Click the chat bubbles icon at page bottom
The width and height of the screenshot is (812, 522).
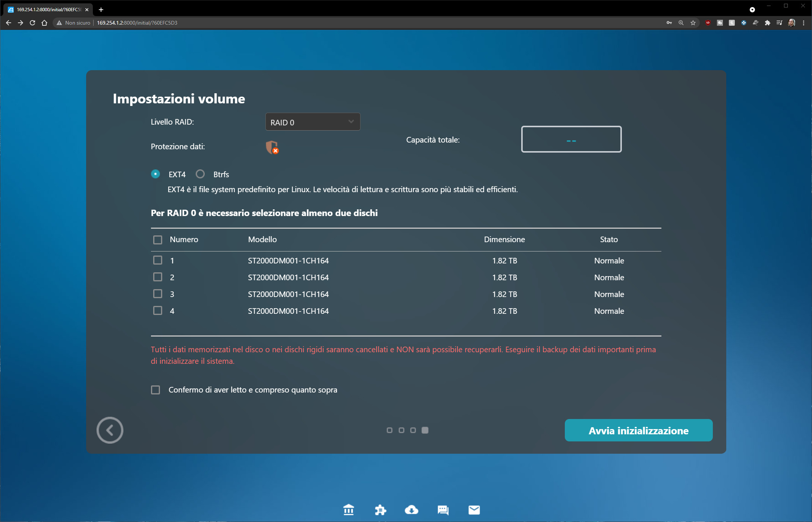point(443,510)
